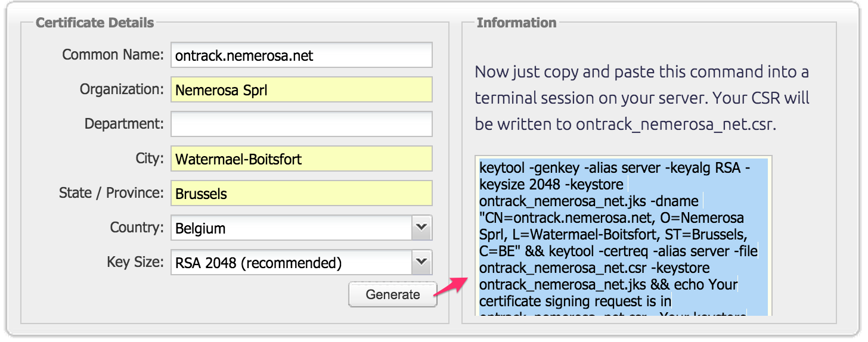The width and height of the screenshot is (868, 342).
Task: Click the 'Department:' label
Action: [124, 124]
